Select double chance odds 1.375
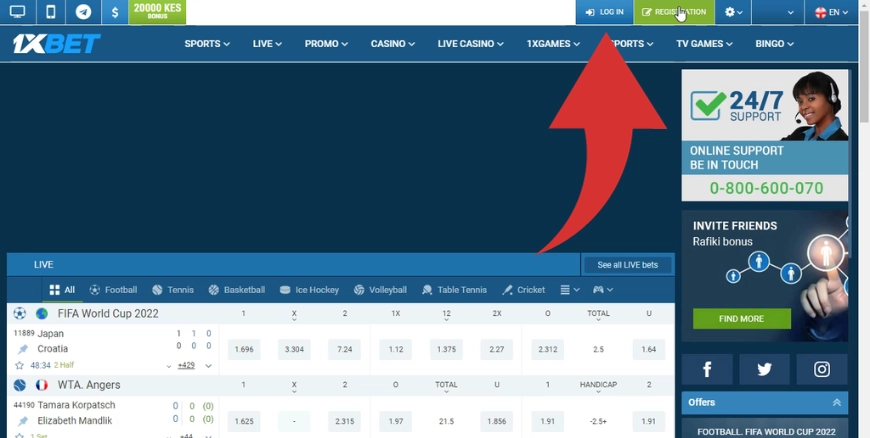The height and width of the screenshot is (438, 870). [x=446, y=349]
